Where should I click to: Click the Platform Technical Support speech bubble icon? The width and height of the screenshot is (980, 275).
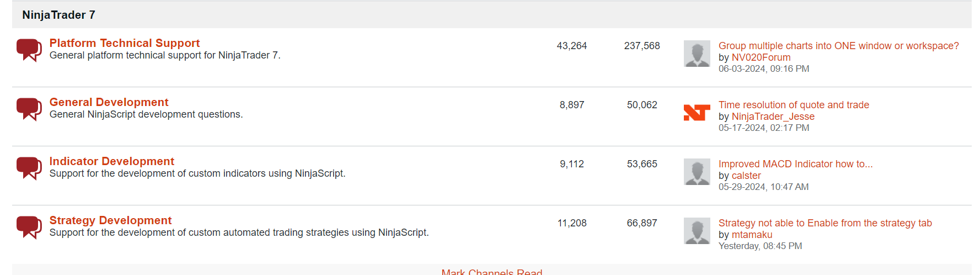(x=29, y=50)
